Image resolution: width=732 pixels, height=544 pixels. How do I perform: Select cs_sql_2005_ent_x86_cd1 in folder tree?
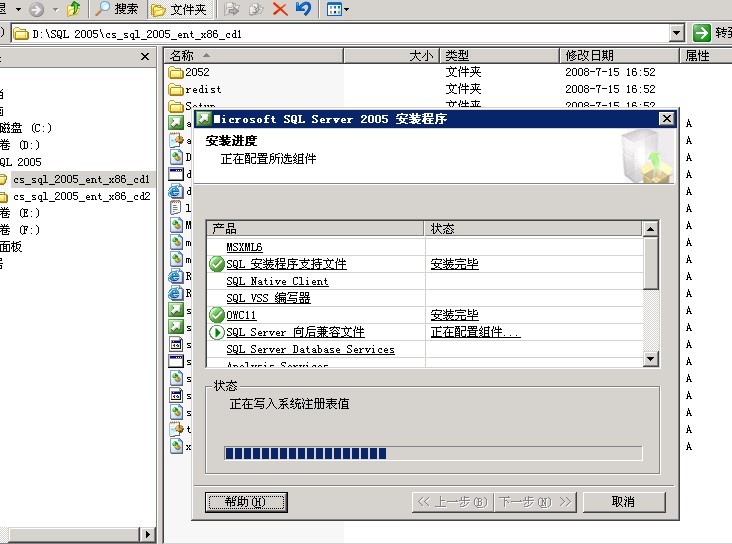pyautogui.click(x=81, y=179)
